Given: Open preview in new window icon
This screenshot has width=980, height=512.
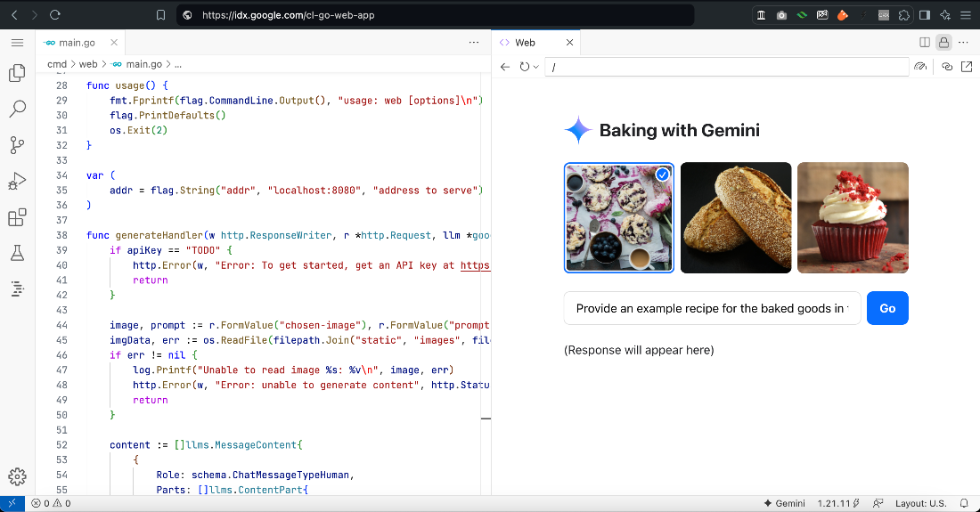Looking at the screenshot, I should [x=967, y=66].
